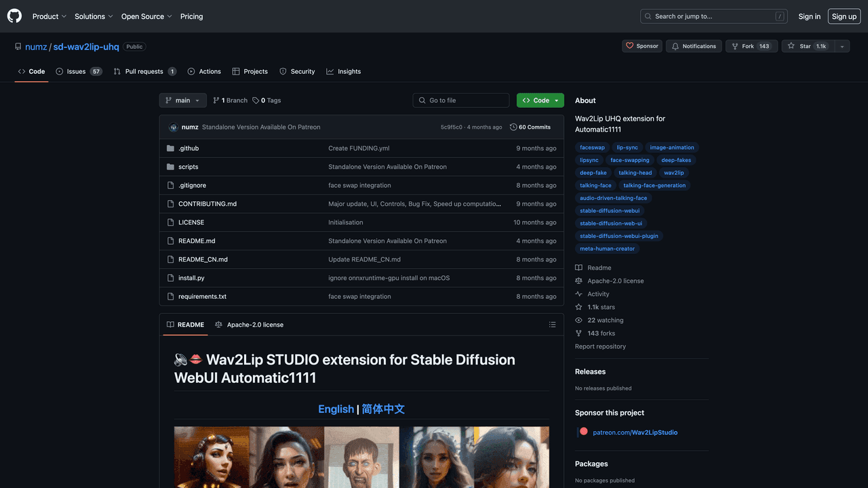This screenshot has width=868, height=488.
Task: Click the meta-human-creator topic tag
Action: coord(607,249)
